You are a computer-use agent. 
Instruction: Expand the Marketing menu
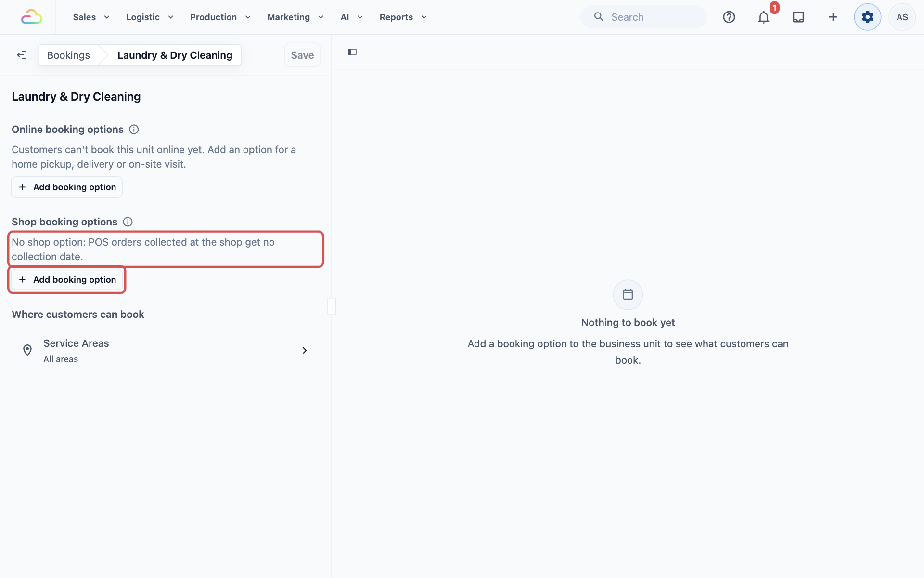(x=295, y=17)
